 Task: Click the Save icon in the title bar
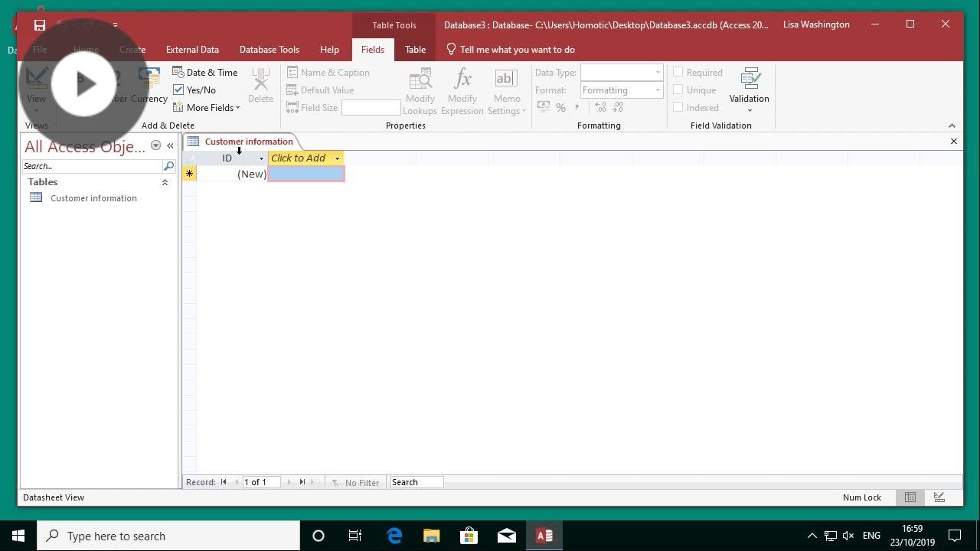[x=39, y=24]
